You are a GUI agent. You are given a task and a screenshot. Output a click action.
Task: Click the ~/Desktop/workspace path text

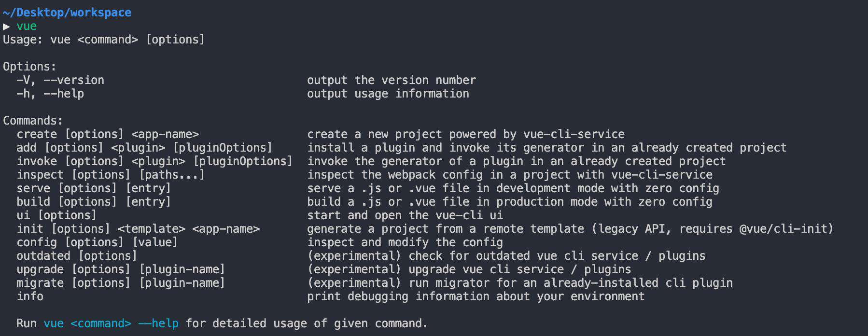[x=67, y=13]
